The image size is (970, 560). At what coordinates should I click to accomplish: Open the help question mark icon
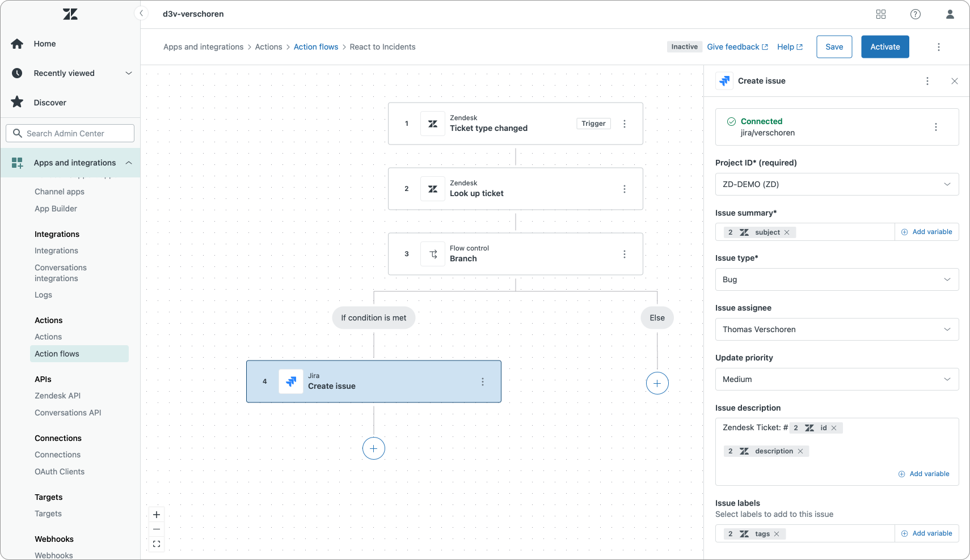(x=916, y=14)
